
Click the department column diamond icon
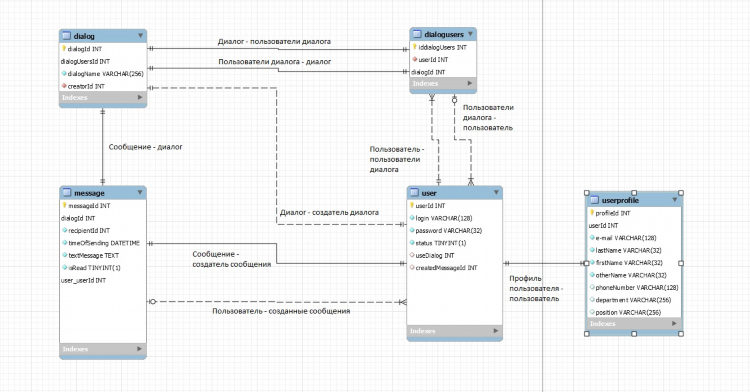coord(592,300)
